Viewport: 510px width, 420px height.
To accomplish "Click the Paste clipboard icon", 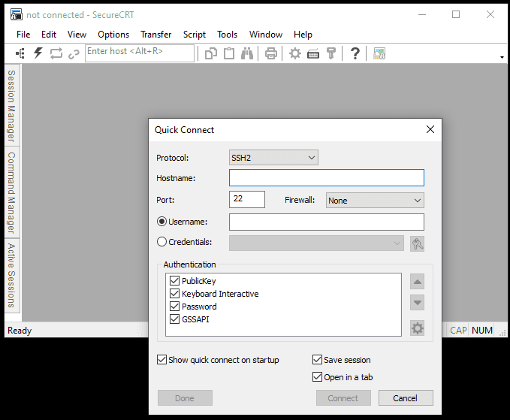I will pos(229,53).
